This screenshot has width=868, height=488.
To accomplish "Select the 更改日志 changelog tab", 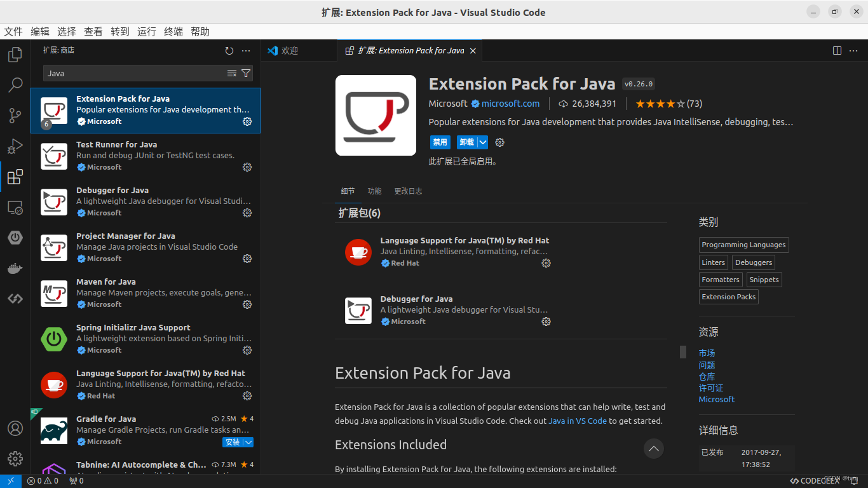I will pyautogui.click(x=408, y=191).
